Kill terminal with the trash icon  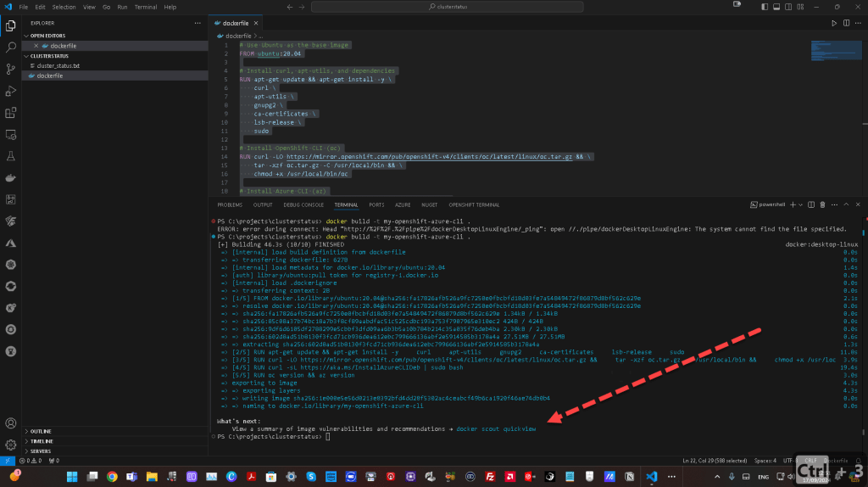pos(822,205)
